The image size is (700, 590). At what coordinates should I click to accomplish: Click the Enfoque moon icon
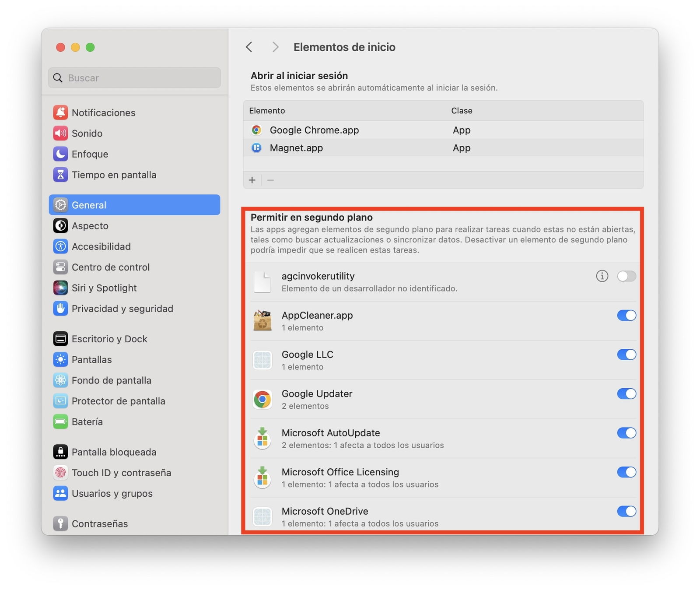(60, 154)
